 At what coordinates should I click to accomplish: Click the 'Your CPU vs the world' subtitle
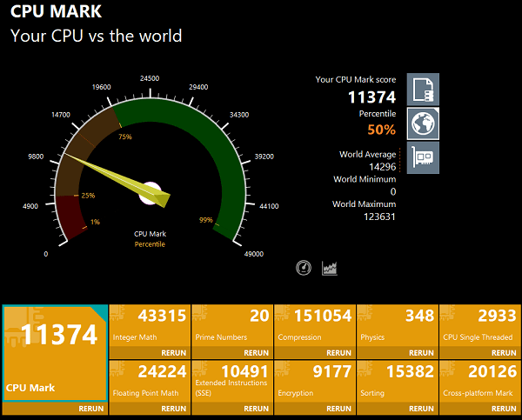(x=97, y=36)
